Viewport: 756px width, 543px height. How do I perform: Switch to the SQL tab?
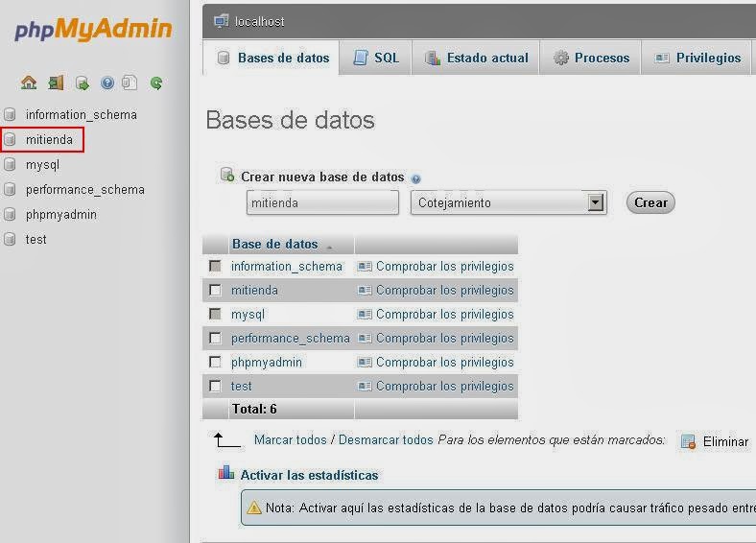(x=376, y=58)
